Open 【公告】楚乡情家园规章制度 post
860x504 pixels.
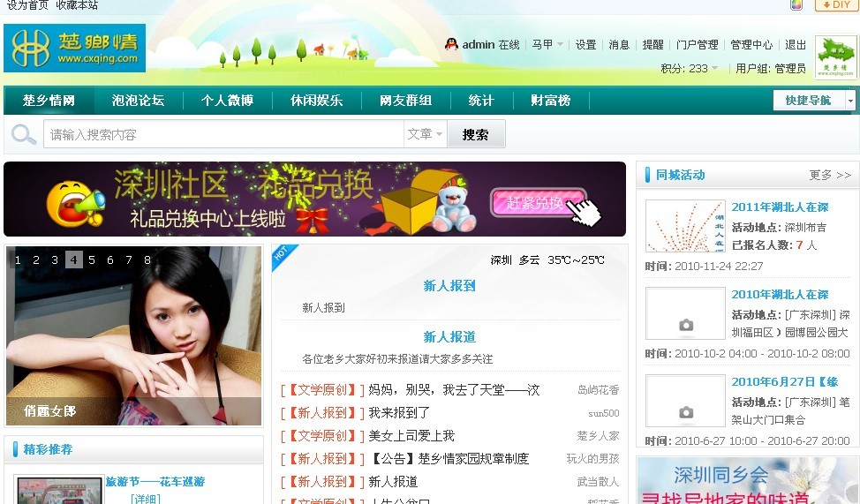(449, 458)
